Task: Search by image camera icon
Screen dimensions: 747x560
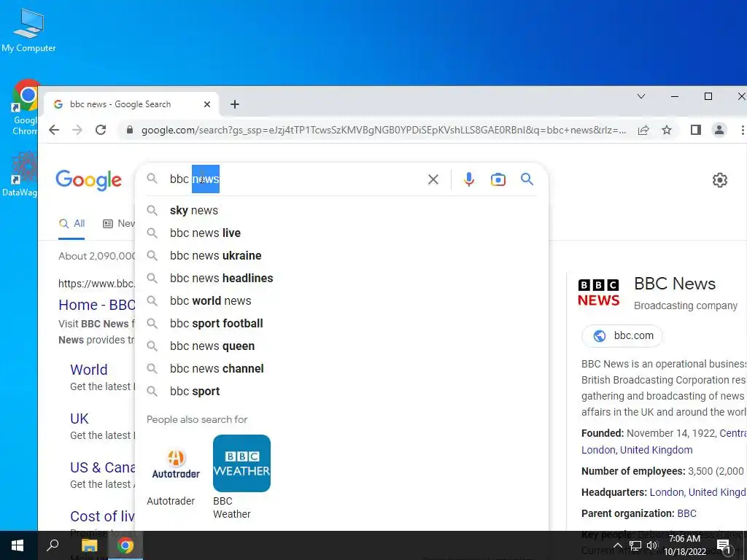Action: 498,179
